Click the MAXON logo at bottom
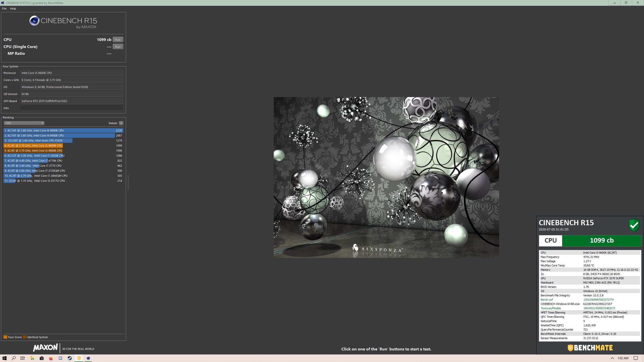The image size is (644, 362). pyautogui.click(x=45, y=348)
